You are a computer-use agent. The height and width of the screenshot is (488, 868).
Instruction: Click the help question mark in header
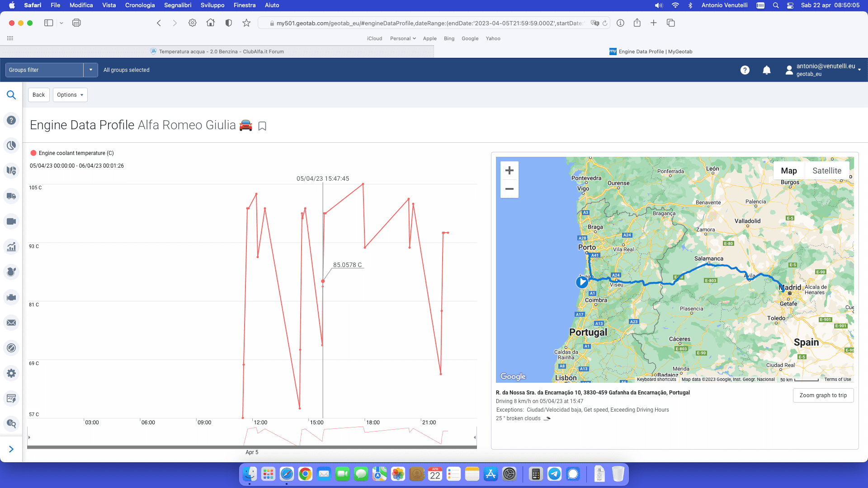click(x=745, y=70)
